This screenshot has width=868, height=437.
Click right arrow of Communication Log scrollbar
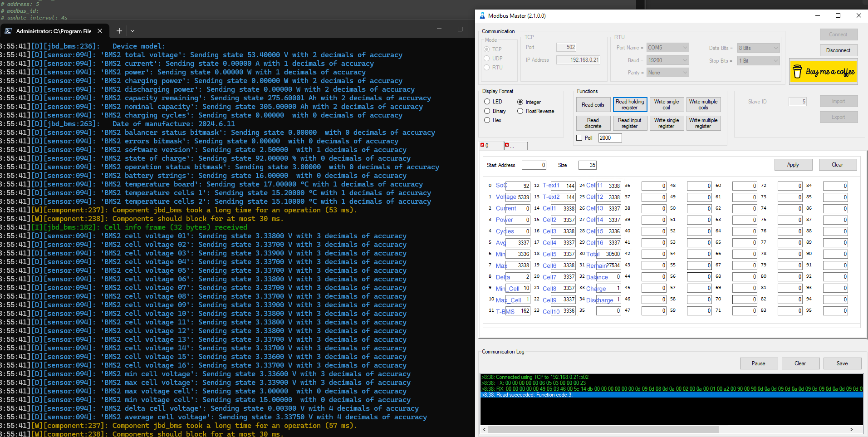(851, 429)
